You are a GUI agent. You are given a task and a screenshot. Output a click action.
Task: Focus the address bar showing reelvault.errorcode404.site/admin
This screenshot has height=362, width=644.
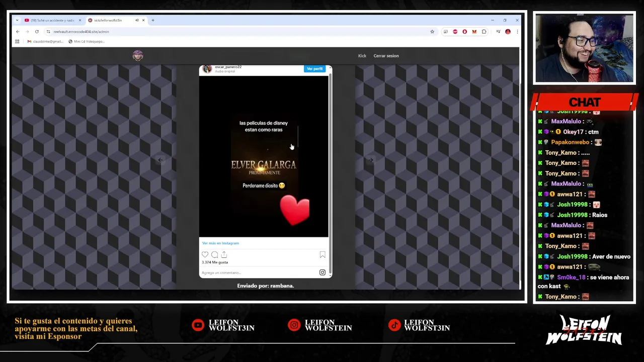[x=242, y=32]
